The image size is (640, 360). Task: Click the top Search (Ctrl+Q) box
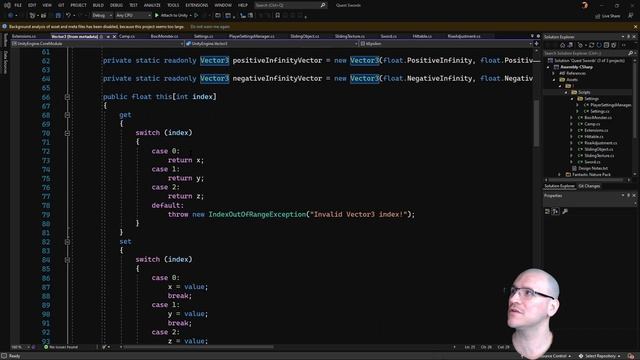tap(290, 5)
